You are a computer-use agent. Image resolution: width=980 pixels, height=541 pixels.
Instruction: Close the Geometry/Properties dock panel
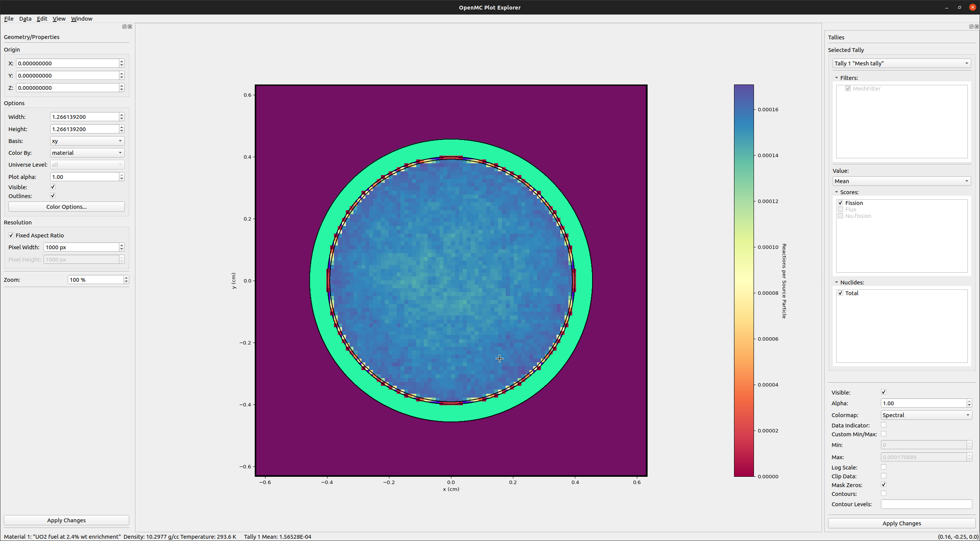[130, 26]
